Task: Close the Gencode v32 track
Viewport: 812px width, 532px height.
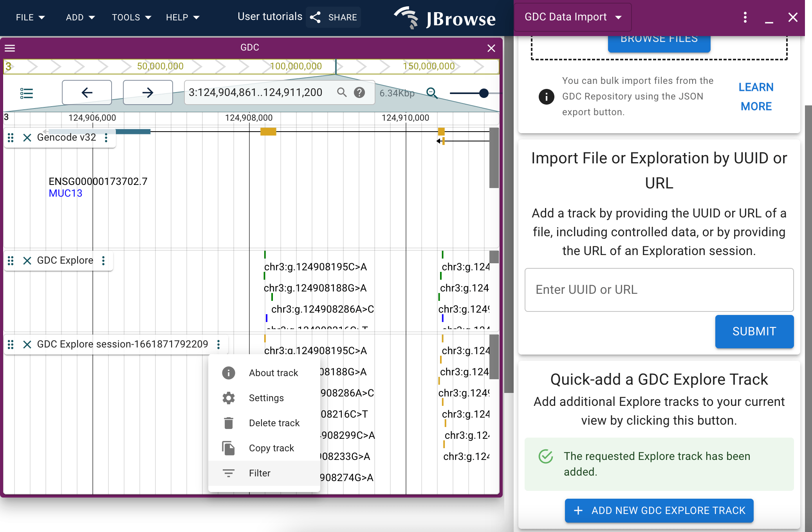Action: [x=27, y=138]
